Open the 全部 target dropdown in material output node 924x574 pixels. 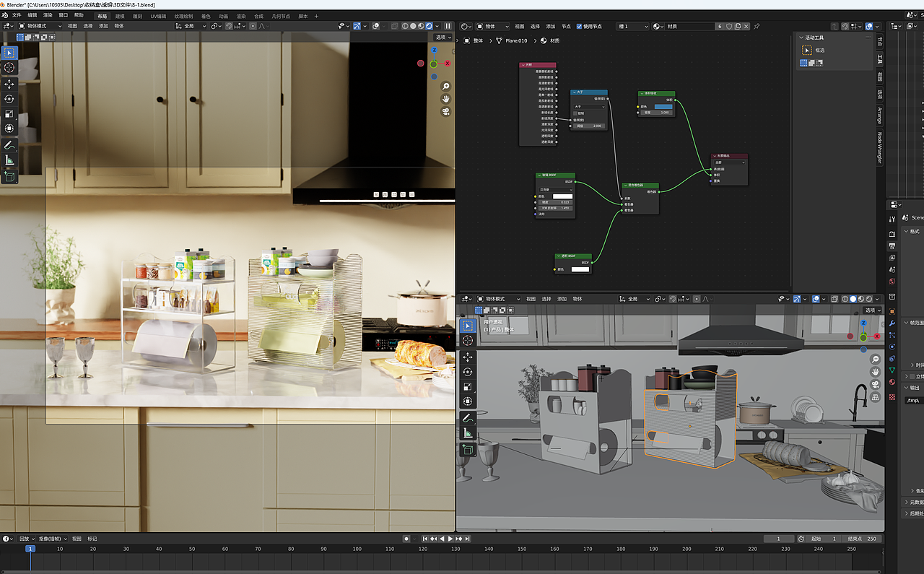tap(728, 162)
